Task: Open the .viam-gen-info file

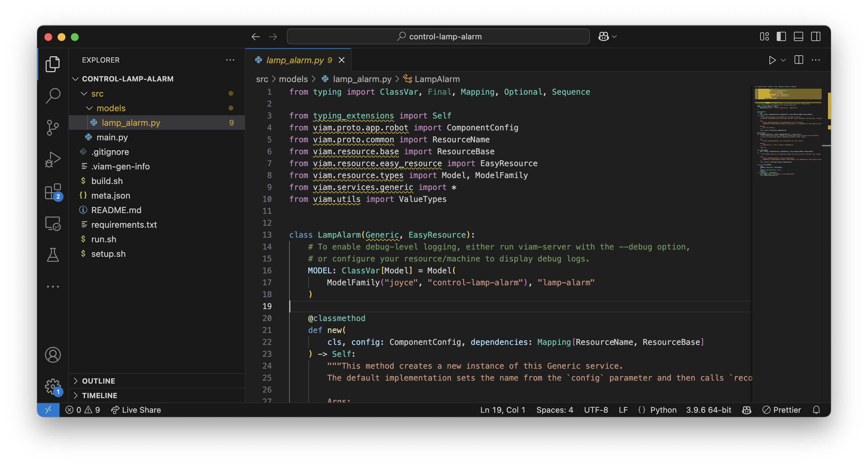Action: tap(157, 166)
